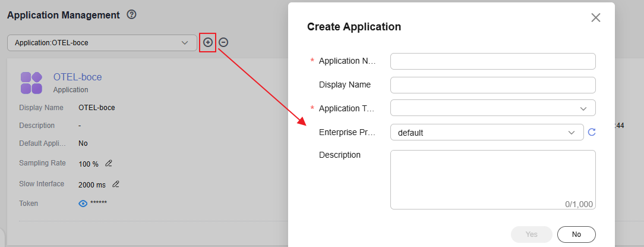Select the Default Application value No
The image size is (644, 247).
(83, 143)
